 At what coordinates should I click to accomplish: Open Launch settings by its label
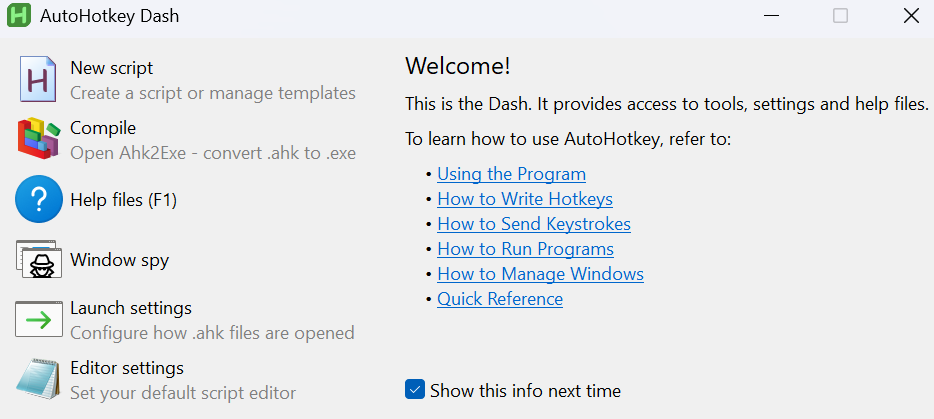point(131,308)
